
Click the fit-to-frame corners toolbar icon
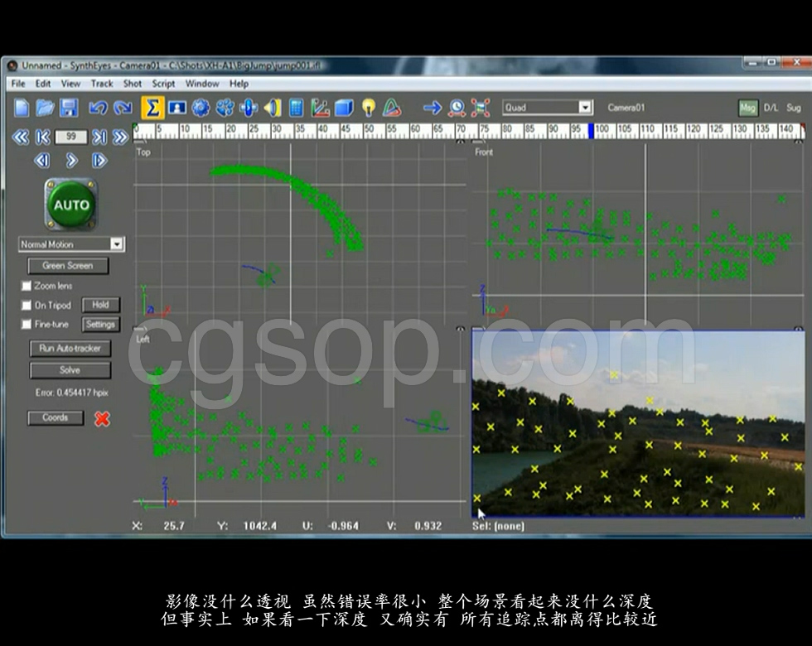click(481, 108)
